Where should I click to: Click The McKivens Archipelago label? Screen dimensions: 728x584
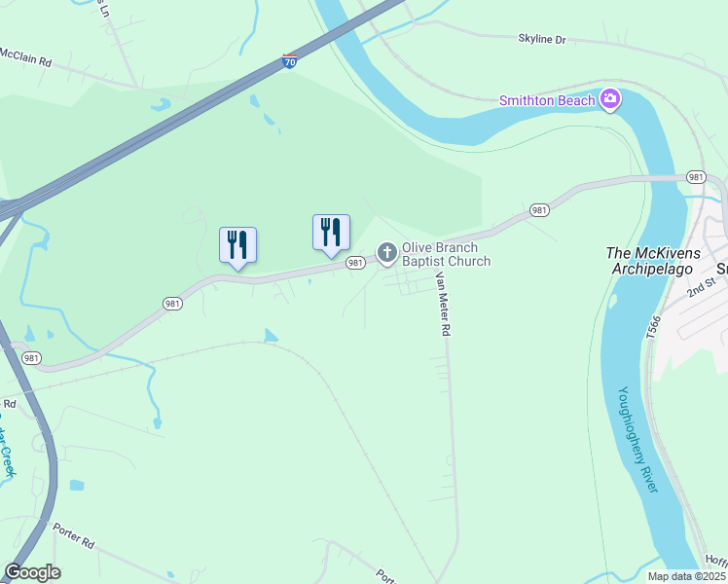pyautogui.click(x=653, y=261)
